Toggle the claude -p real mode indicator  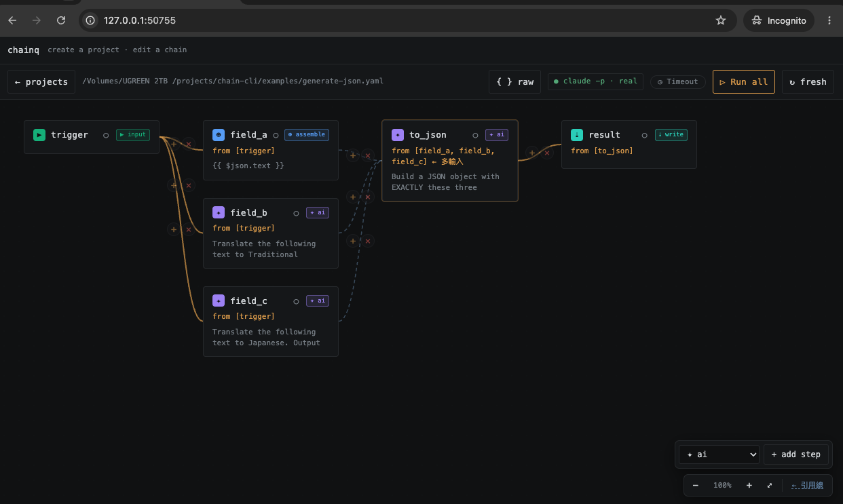[595, 81]
